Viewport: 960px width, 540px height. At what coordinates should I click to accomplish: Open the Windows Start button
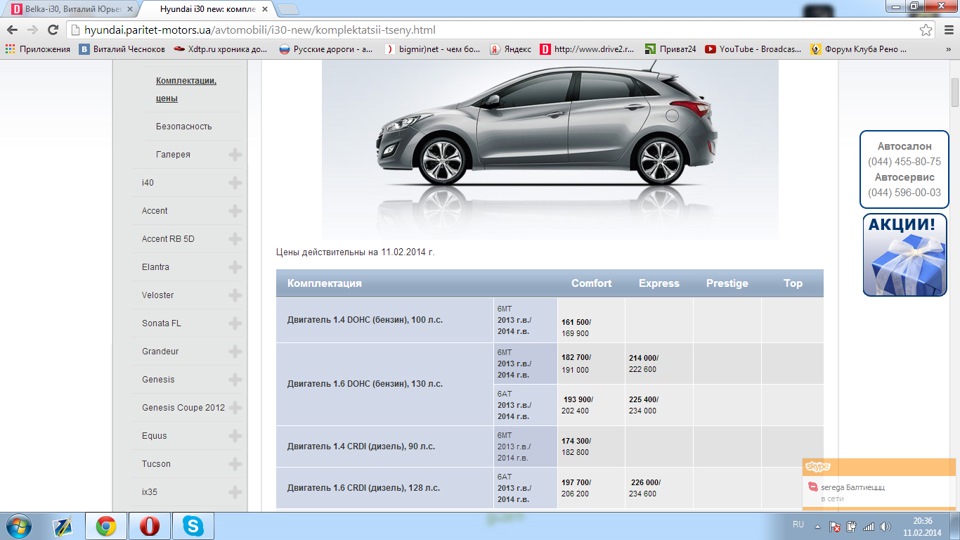18,526
